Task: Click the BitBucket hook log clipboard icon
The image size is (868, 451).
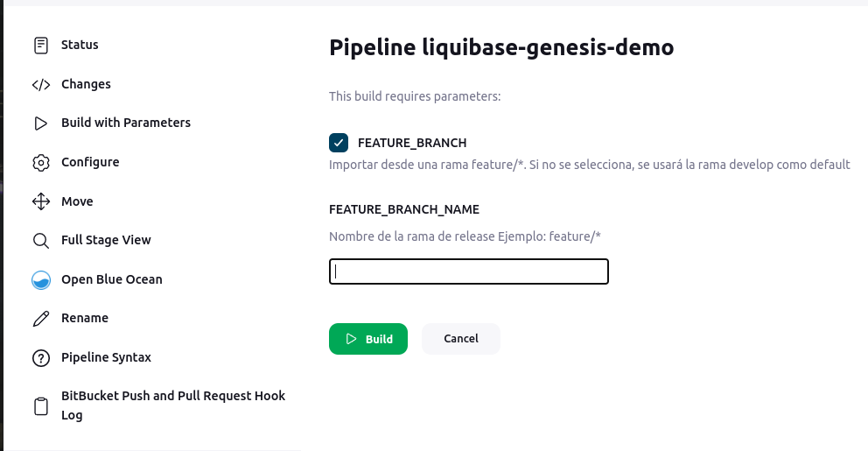Action: 41,406
